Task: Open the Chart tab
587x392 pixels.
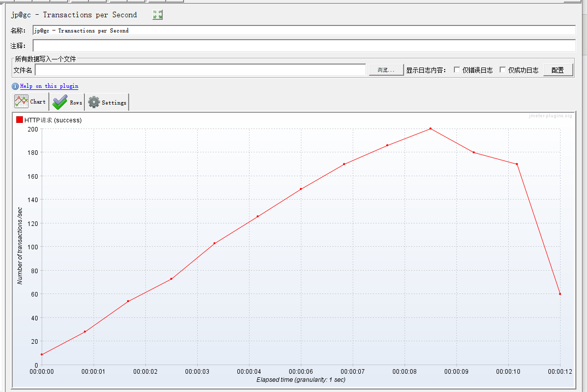Action: pos(31,102)
